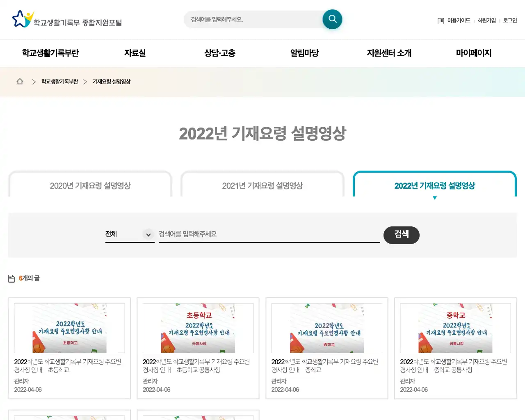This screenshot has width=525, height=420.
Task: Open the 회원가입 link
Action: [486, 21]
